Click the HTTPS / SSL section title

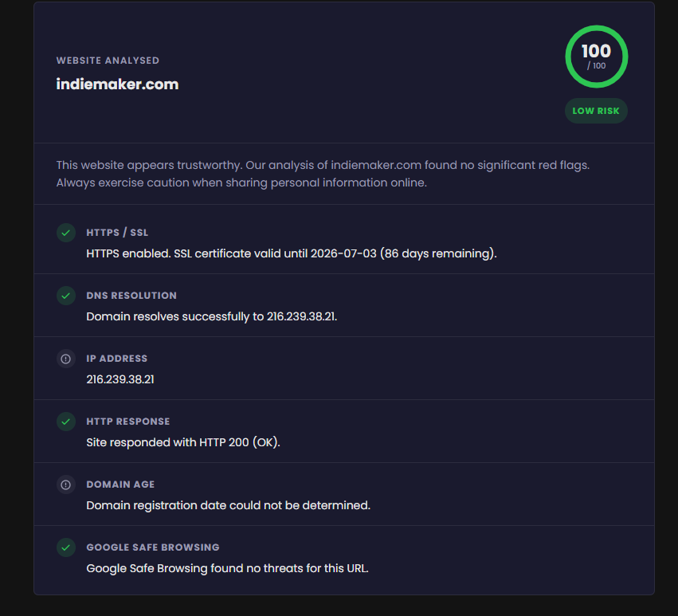pyautogui.click(x=117, y=233)
